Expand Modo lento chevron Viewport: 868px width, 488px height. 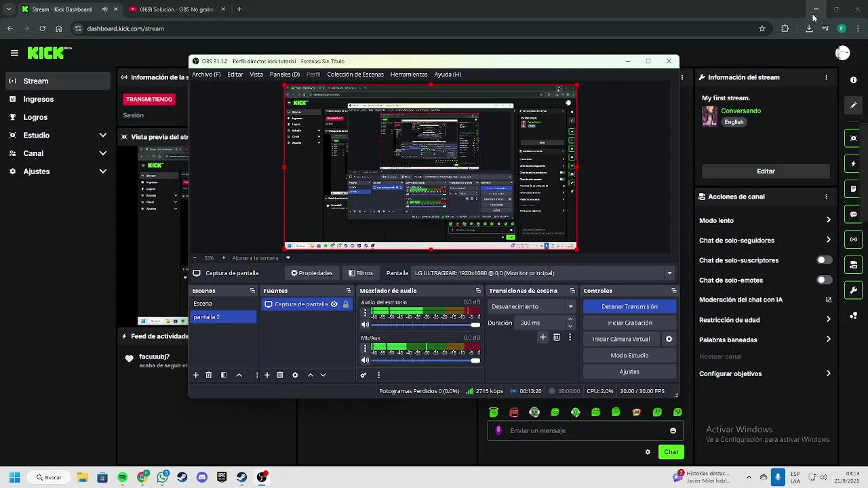point(829,220)
